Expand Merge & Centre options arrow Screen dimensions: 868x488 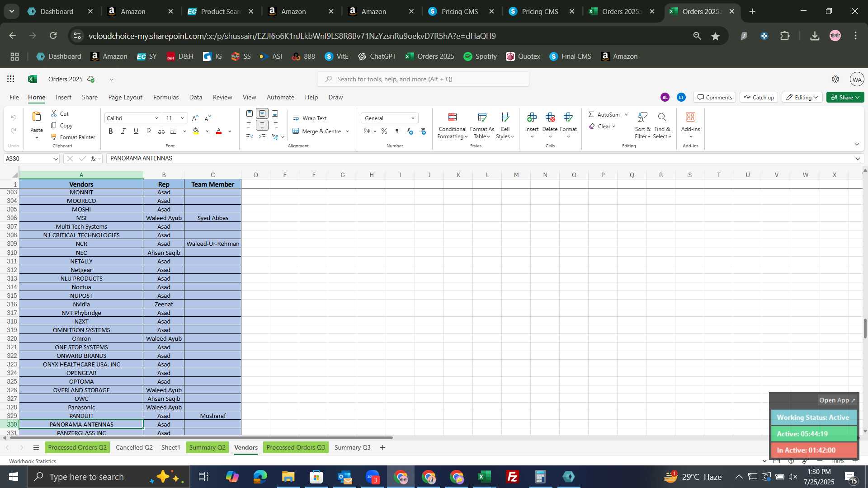point(348,131)
